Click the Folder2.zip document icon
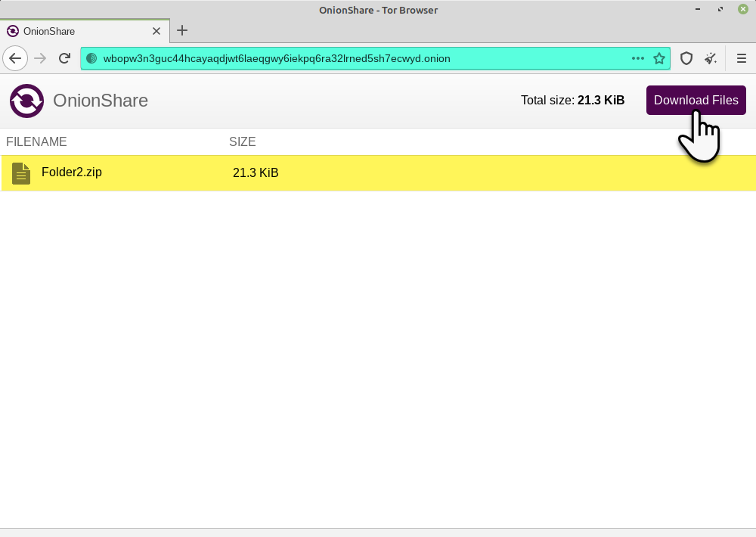Image resolution: width=756 pixels, height=537 pixels. coord(21,173)
